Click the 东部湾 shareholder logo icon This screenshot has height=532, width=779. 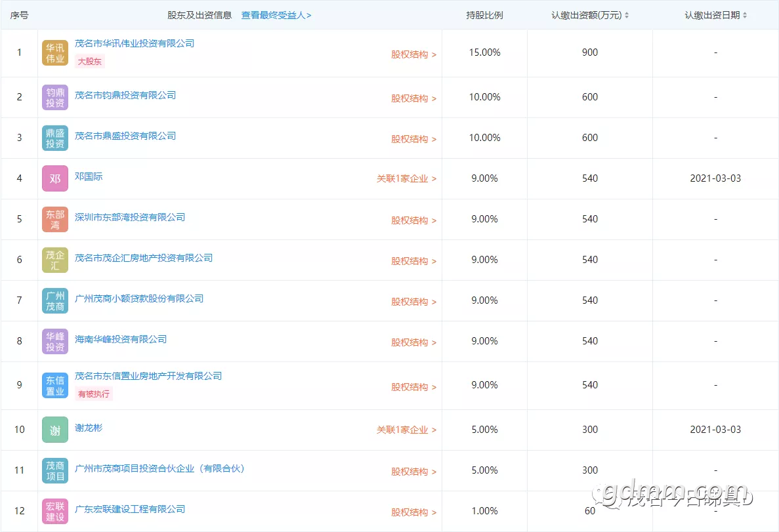[x=55, y=220]
